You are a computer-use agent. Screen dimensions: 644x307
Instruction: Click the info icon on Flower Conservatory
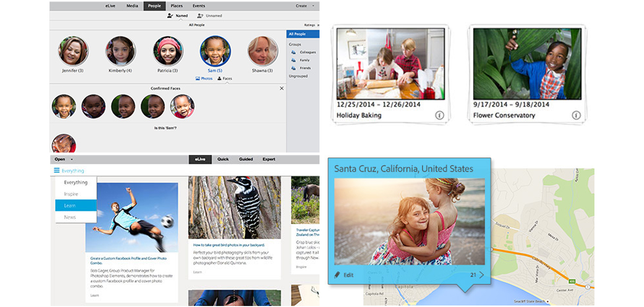(576, 115)
